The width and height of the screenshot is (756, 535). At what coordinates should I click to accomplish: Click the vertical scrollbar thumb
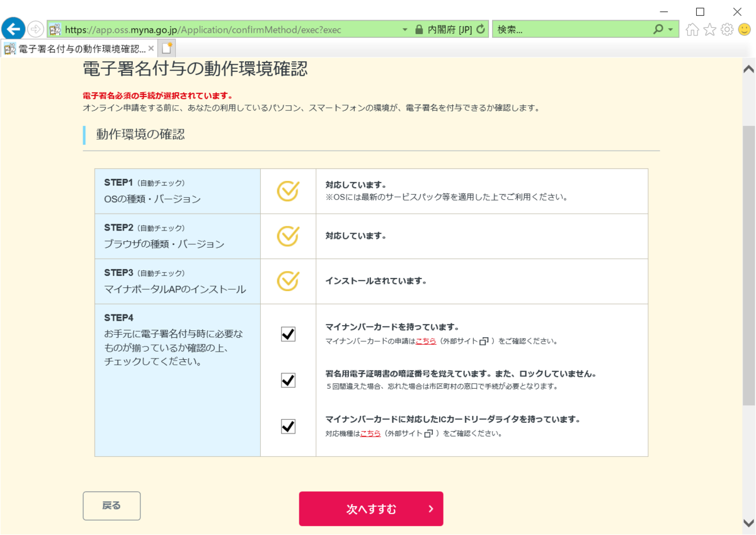coord(748,265)
